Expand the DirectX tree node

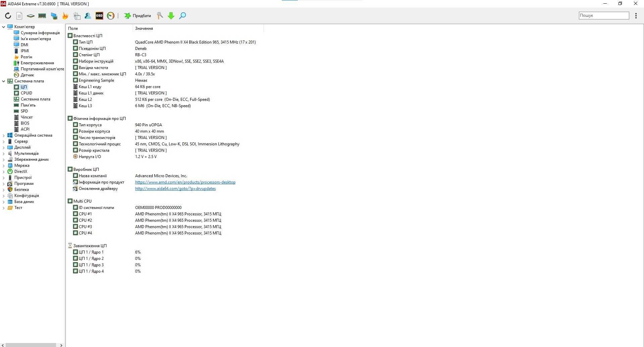[4, 171]
